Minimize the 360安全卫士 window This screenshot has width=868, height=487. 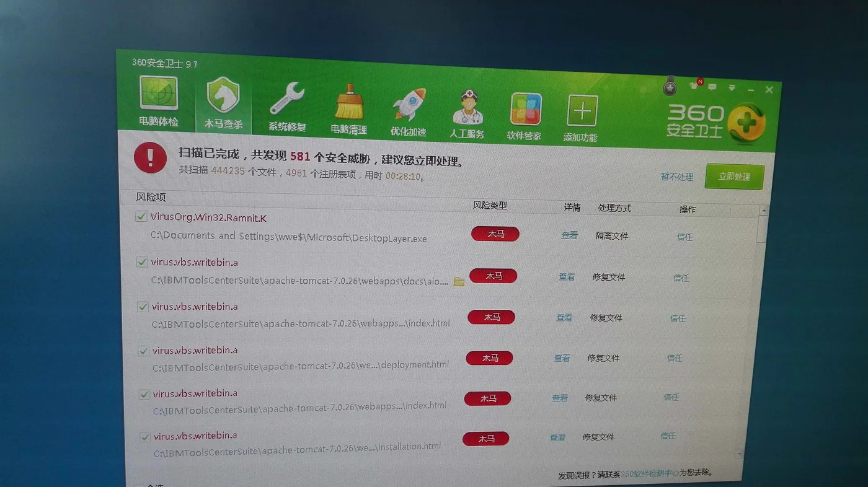pos(751,90)
